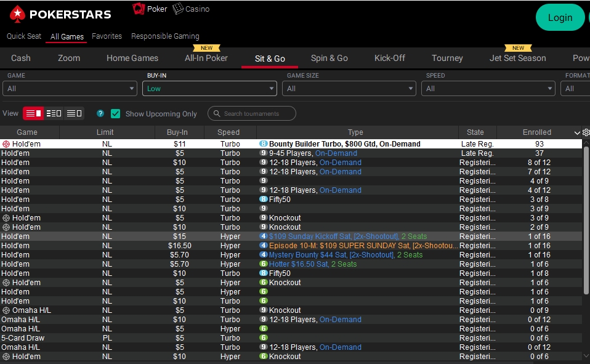Click the search magnifier icon
This screenshot has width=590, height=364.
217,113
